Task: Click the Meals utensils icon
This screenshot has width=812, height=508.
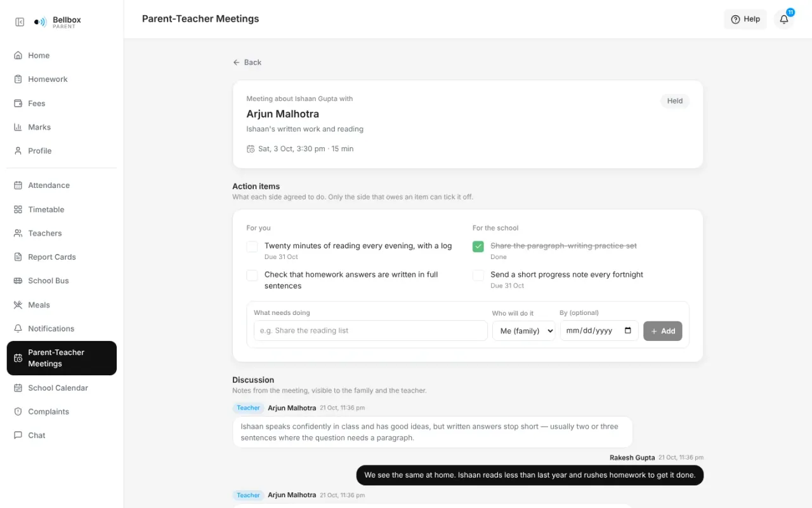Action: [18, 305]
